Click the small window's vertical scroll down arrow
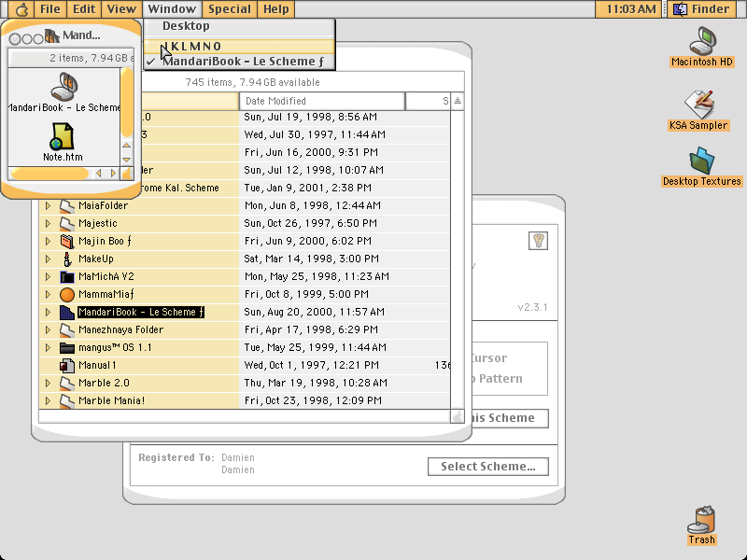The height and width of the screenshot is (560, 747). click(127, 160)
